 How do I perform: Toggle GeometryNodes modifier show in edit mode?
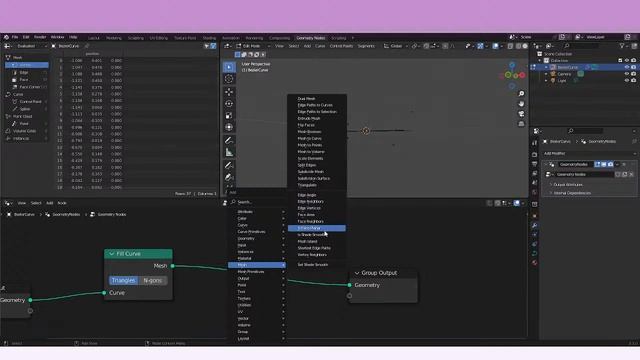coord(597,164)
